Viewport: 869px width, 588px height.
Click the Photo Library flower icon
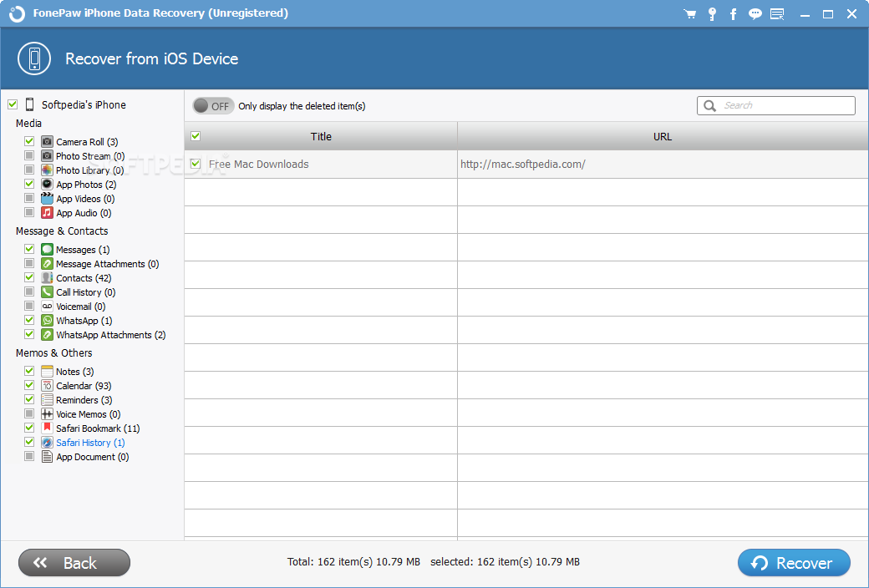coord(47,170)
